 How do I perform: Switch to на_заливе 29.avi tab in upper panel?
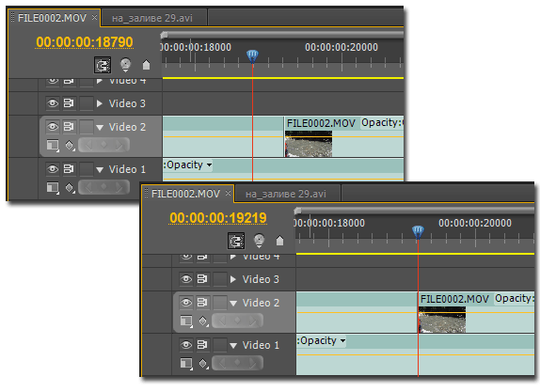point(152,18)
